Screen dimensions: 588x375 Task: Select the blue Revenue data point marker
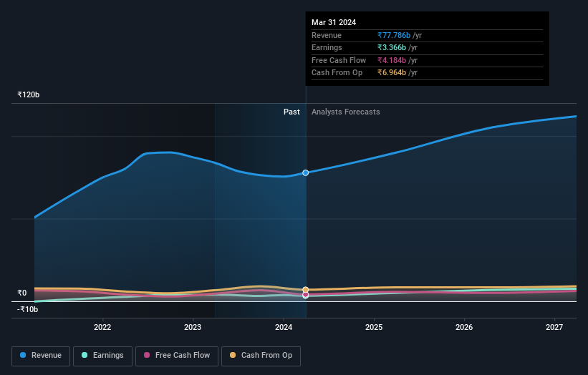pyautogui.click(x=306, y=172)
